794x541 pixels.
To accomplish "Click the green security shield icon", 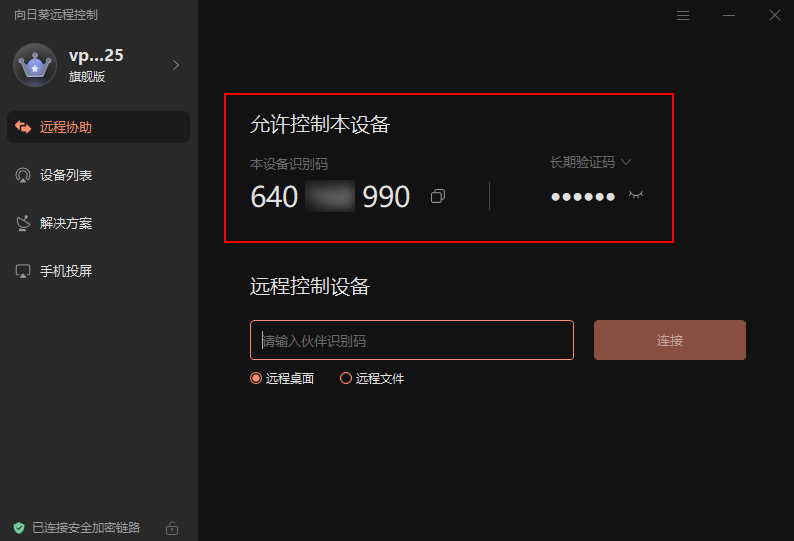I will tap(19, 528).
